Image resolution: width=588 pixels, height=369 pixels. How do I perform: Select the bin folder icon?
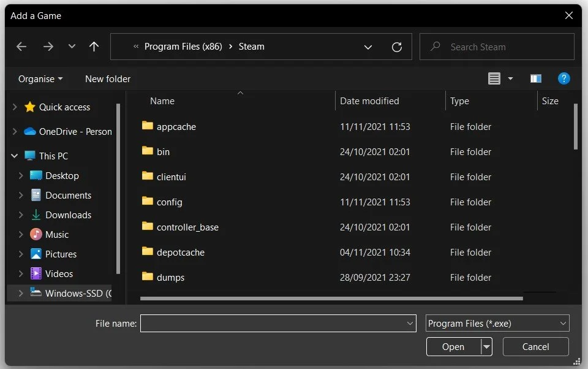[148, 151]
